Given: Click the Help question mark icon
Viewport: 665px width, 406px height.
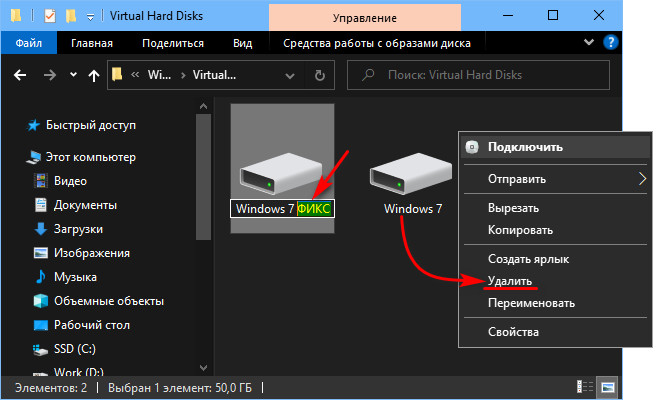Looking at the screenshot, I should click(x=611, y=42).
